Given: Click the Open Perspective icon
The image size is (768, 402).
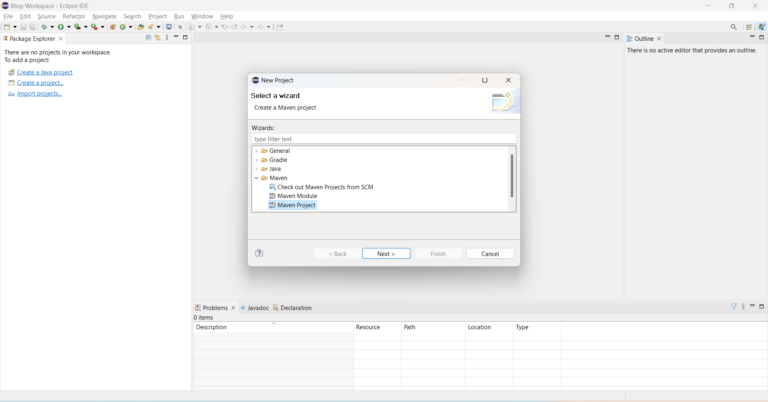Looking at the screenshot, I should pyautogui.click(x=749, y=27).
